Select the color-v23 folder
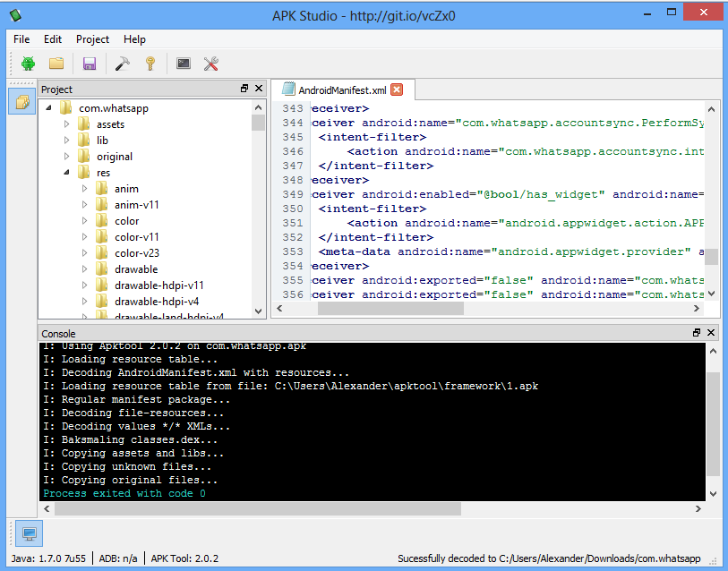 pyautogui.click(x=136, y=253)
